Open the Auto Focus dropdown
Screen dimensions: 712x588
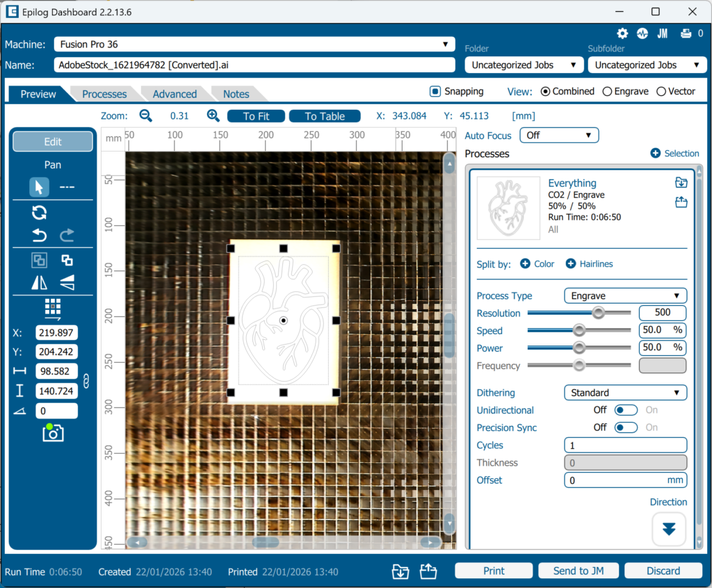tap(559, 136)
